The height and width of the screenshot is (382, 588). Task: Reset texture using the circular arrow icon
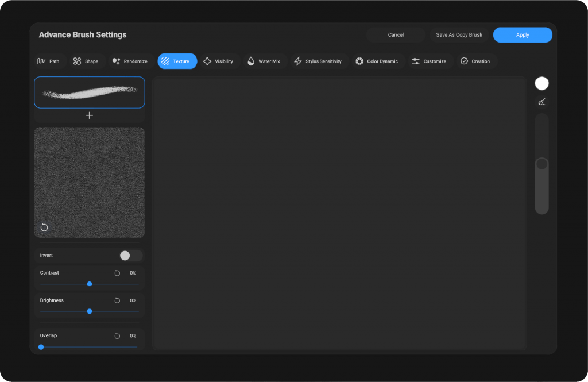[44, 227]
